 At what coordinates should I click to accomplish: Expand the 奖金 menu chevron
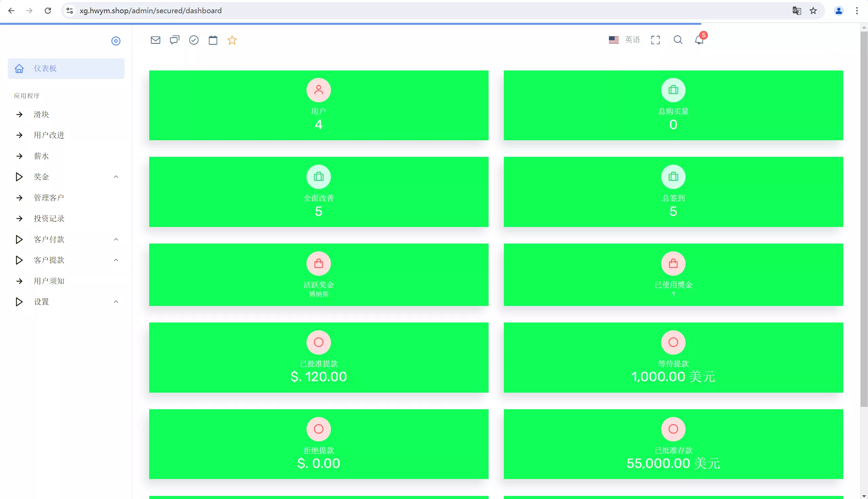point(116,177)
